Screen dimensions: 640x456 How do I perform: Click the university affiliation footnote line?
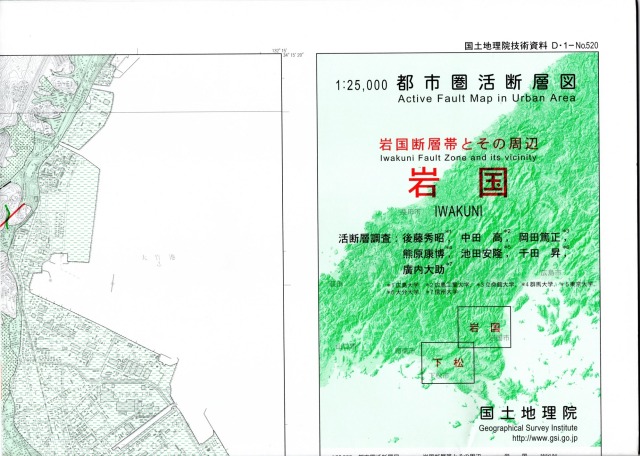pyautogui.click(x=492, y=288)
